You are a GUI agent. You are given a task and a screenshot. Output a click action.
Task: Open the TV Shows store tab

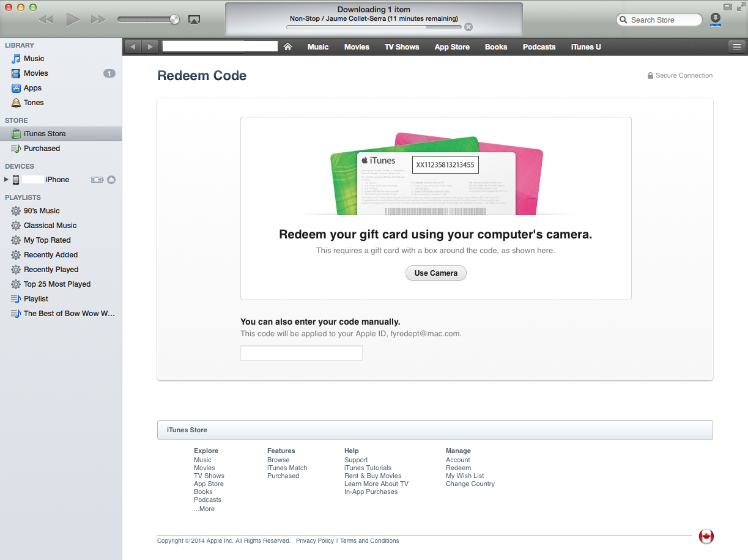[x=402, y=46]
